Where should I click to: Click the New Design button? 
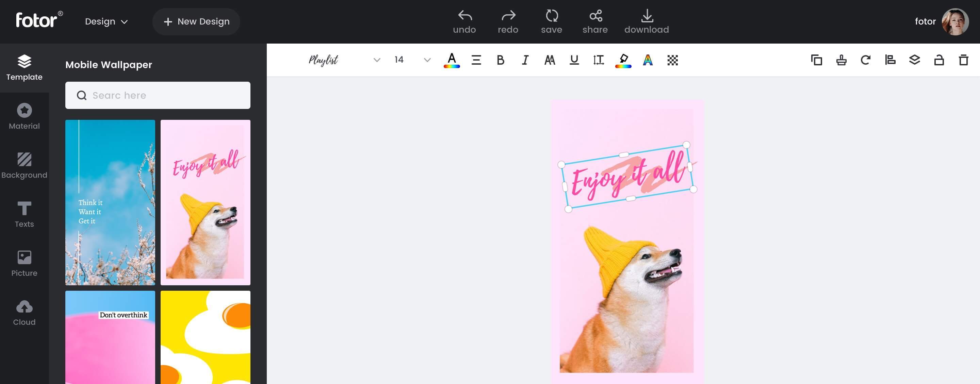tap(196, 21)
